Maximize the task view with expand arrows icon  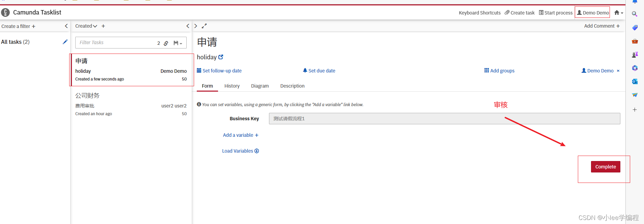(x=204, y=26)
